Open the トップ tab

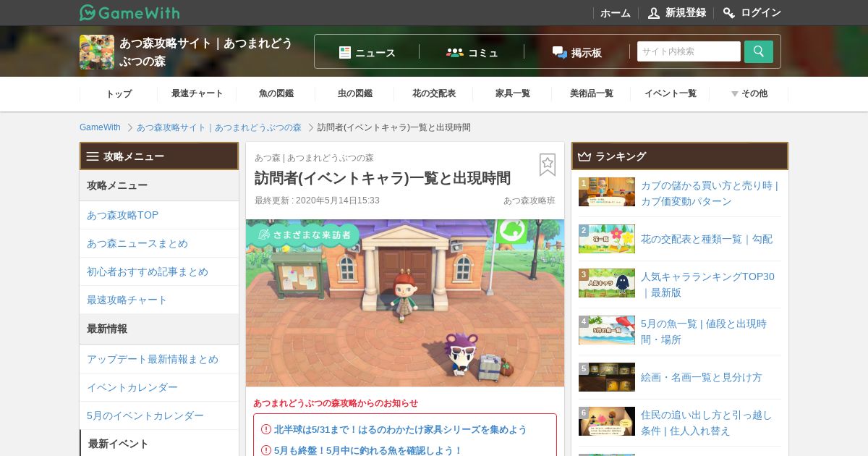pos(119,93)
